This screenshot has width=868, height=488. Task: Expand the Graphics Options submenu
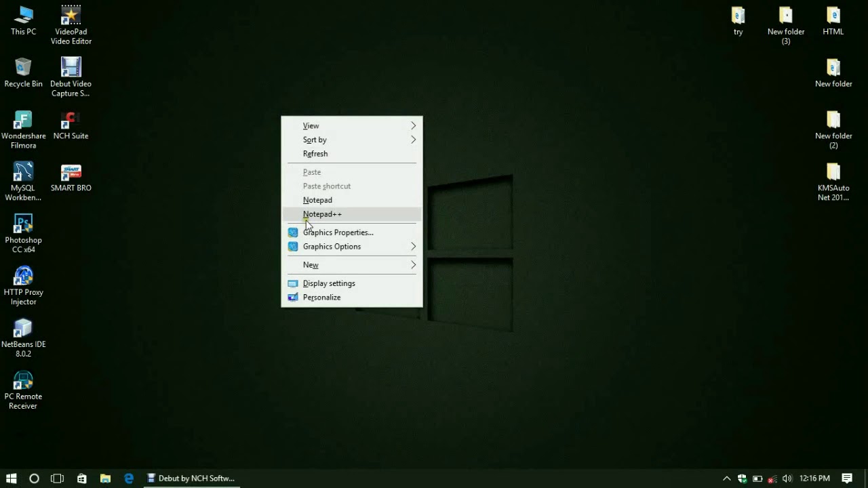click(352, 247)
